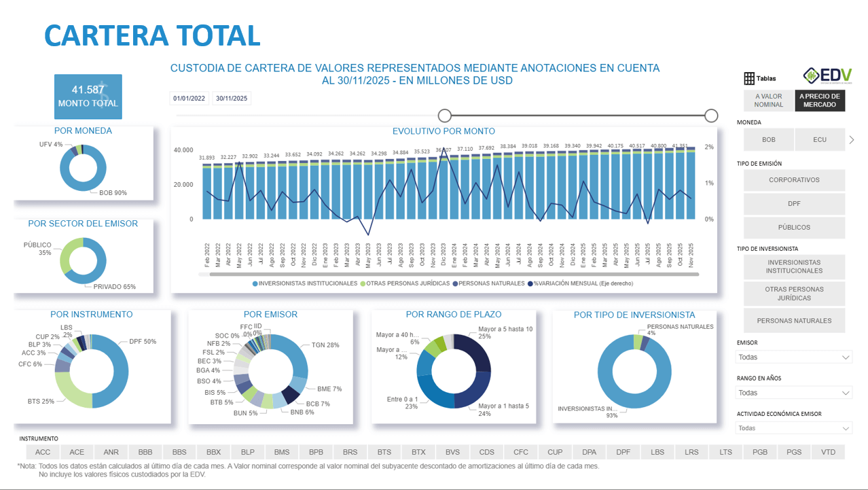This screenshot has height=490, width=868.
Task: Select INVERSIONISTAS INSTITUCIONALES investor type button
Action: pyautogui.click(x=794, y=266)
